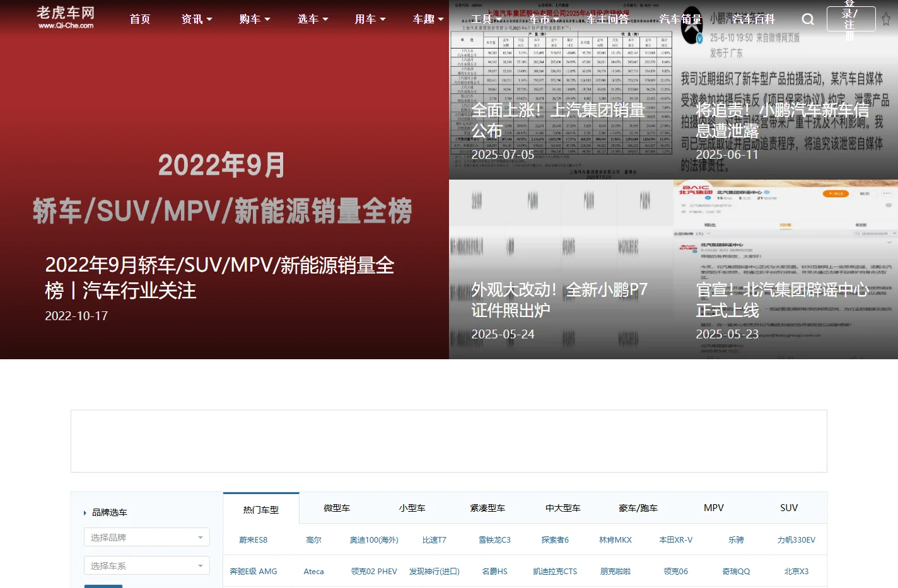Image resolution: width=898 pixels, height=588 pixels.
Task: Open the 本田XR-V model link
Action: pos(676,540)
